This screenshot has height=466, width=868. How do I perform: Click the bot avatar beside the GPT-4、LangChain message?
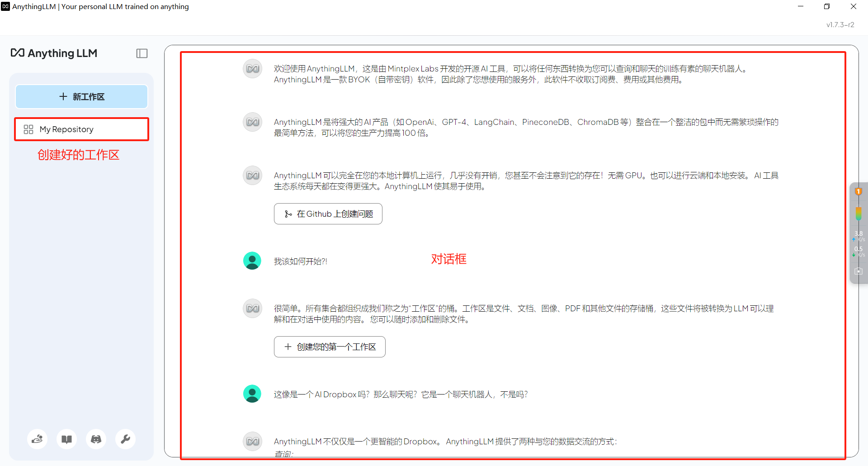[253, 122]
